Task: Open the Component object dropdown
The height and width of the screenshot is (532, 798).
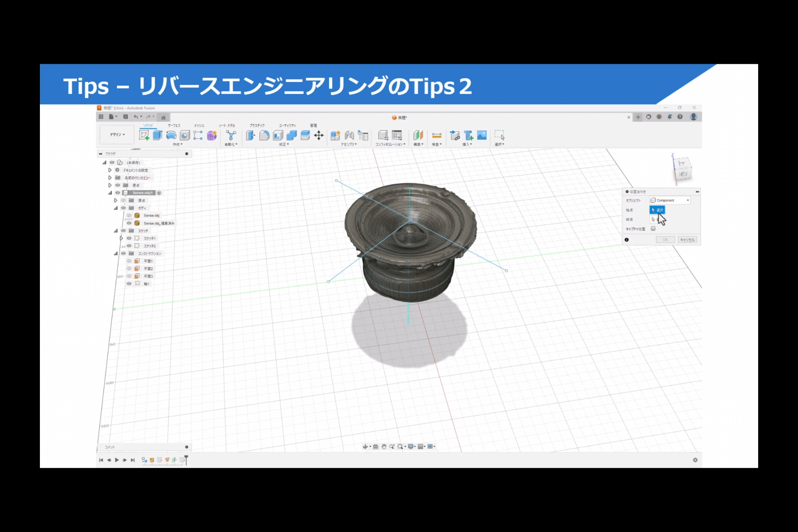Action: 670,200
